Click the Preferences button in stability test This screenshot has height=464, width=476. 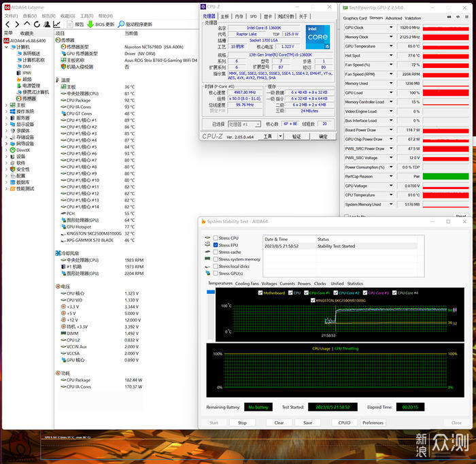coord(373,422)
